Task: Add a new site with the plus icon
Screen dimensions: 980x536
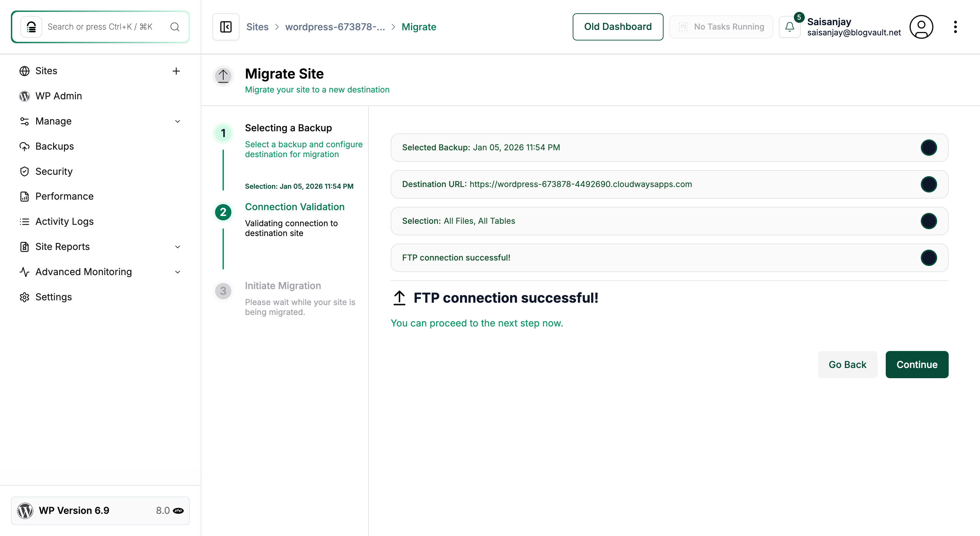Action: click(x=177, y=71)
